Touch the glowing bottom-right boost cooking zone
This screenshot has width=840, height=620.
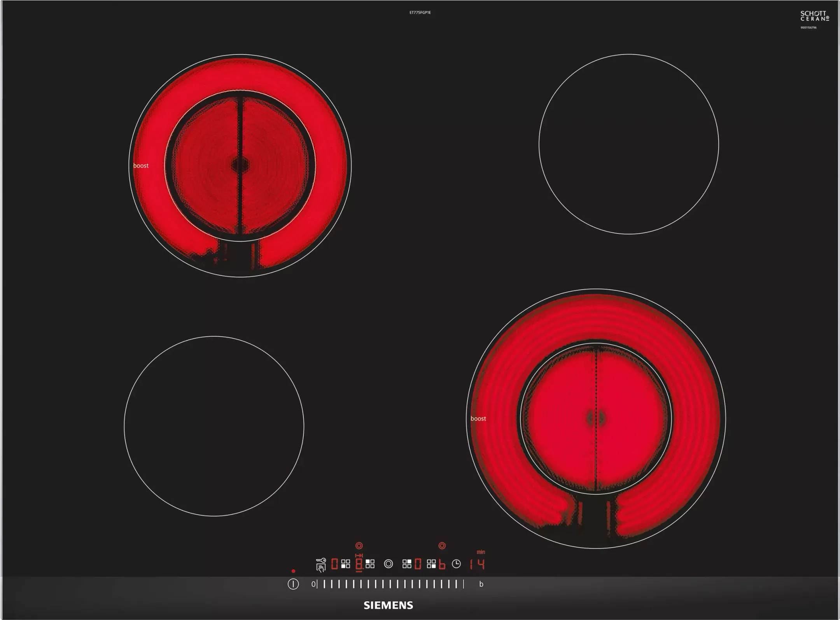595,418
